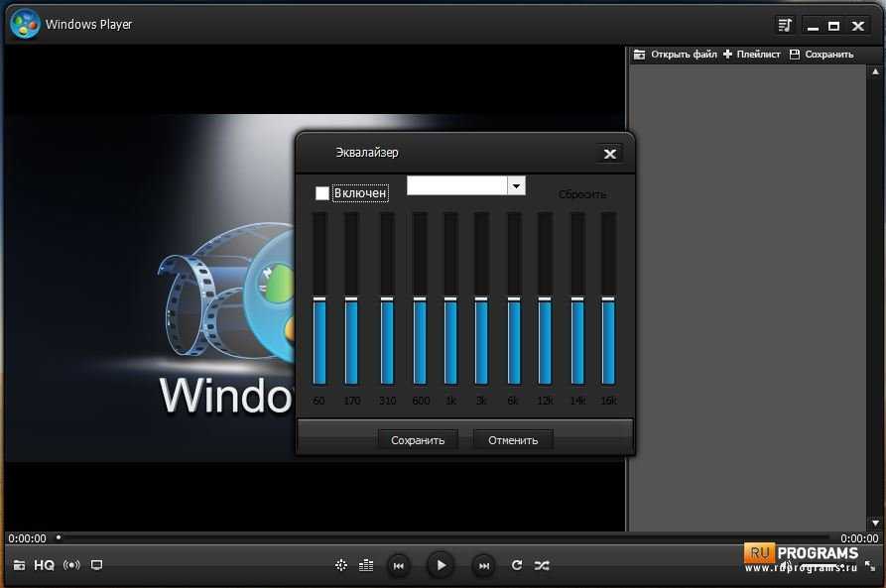886x588 pixels.
Task: Open the video settings gear icon
Action: pos(341,565)
